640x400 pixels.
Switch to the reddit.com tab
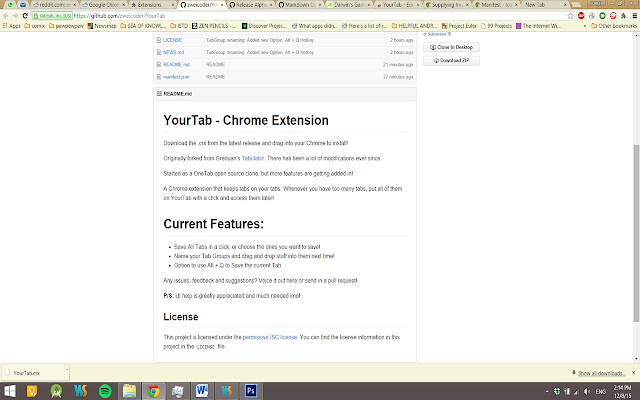pos(54,5)
